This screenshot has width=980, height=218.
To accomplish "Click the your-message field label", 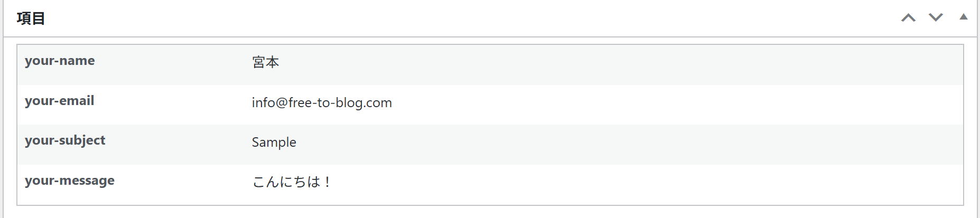I will tap(70, 181).
